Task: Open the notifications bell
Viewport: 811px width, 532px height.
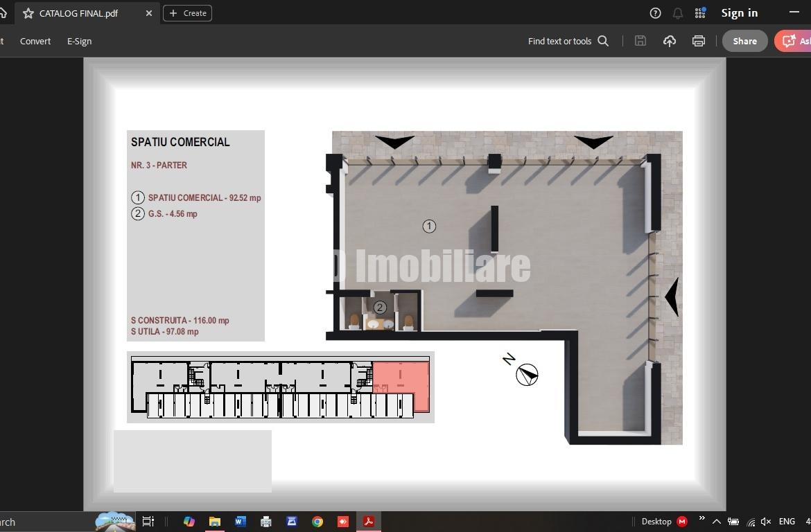Action: pyautogui.click(x=678, y=13)
